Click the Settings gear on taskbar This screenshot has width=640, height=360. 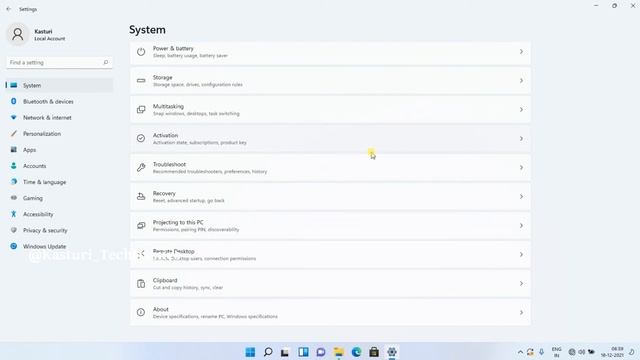[x=392, y=352]
